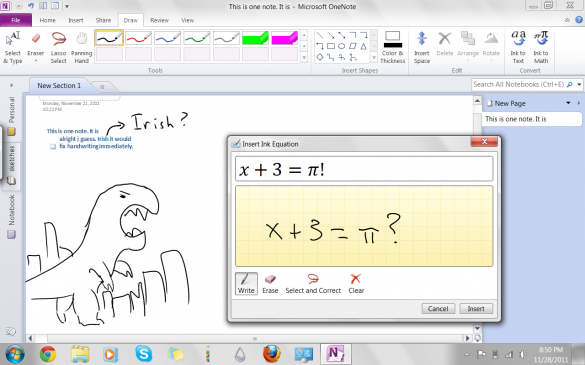Open the New Page dropdown arrow
The image size is (585, 365).
568,103
